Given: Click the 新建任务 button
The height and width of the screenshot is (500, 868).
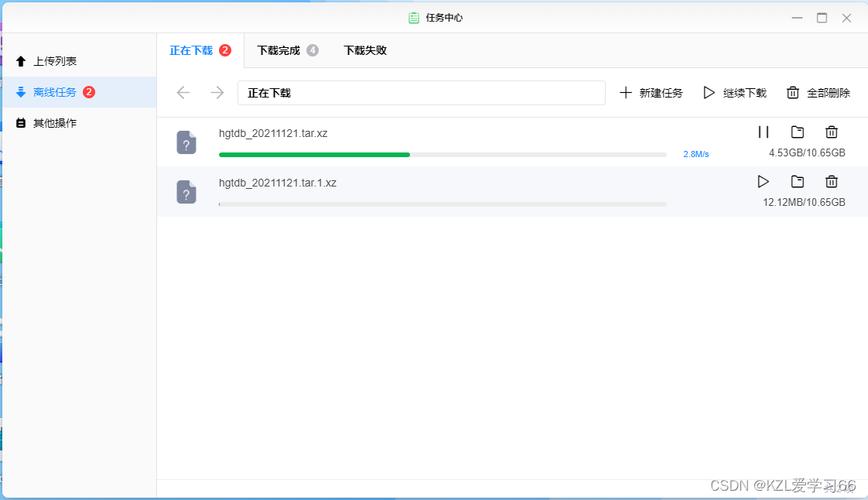Looking at the screenshot, I should [x=651, y=92].
